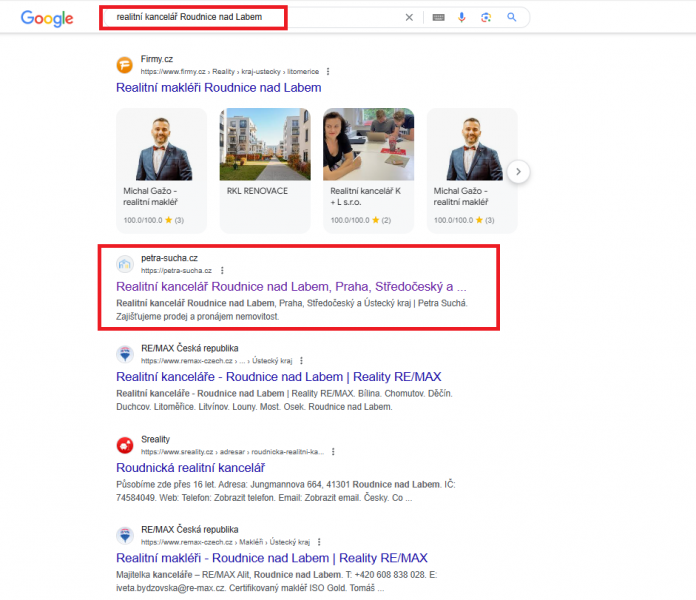696x600 pixels.
Task: Clear the search query with X
Action: pos(409,17)
